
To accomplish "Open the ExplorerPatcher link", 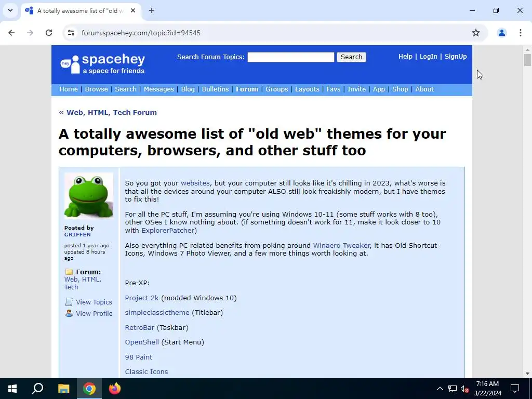I will 168,230.
